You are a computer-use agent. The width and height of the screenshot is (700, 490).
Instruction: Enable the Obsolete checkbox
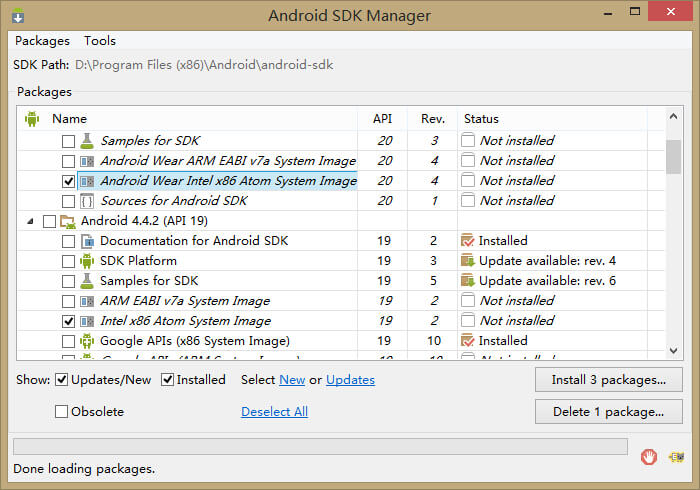[x=61, y=411]
